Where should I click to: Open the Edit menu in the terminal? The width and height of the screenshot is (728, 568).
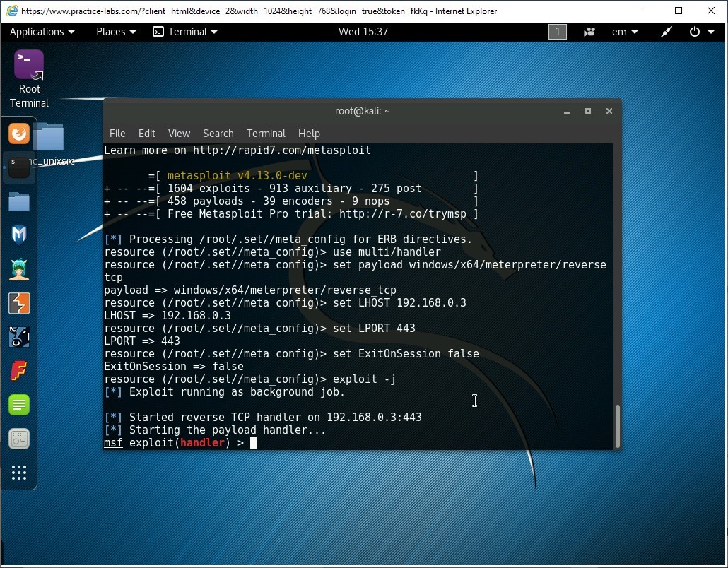(147, 134)
